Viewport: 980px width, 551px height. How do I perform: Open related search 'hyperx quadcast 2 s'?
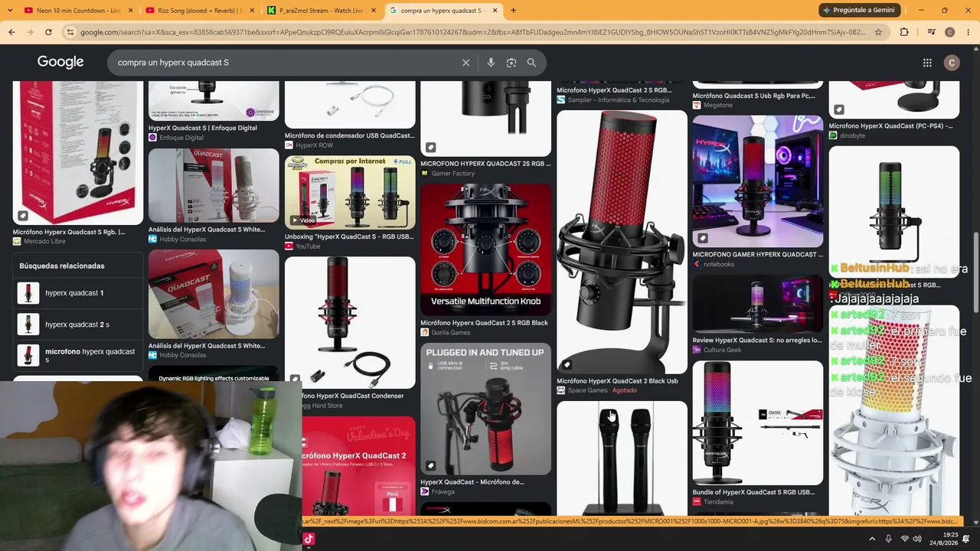tap(78, 324)
